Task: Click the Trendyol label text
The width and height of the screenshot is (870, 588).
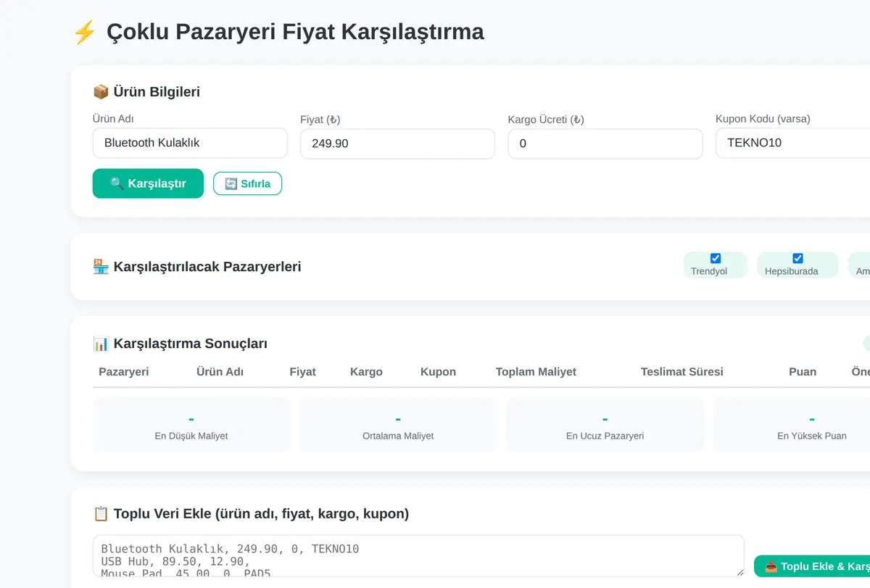Action: (x=709, y=271)
